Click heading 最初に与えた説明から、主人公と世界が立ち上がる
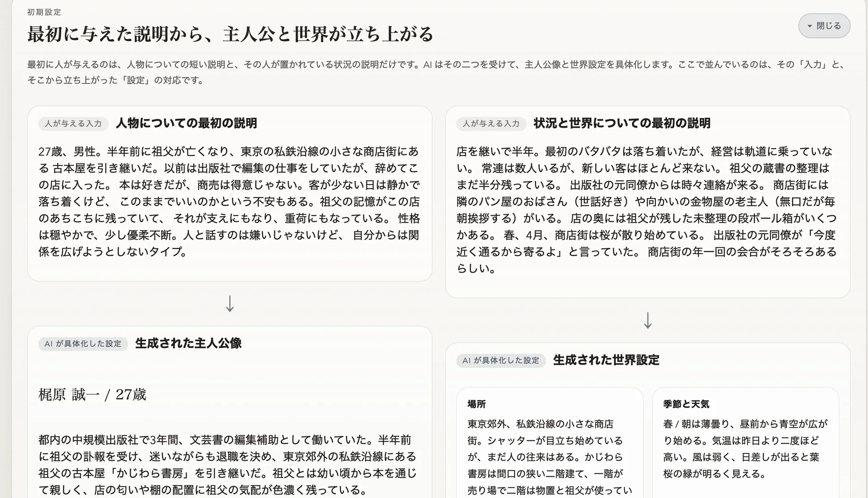The width and height of the screenshot is (868, 498). point(230,34)
